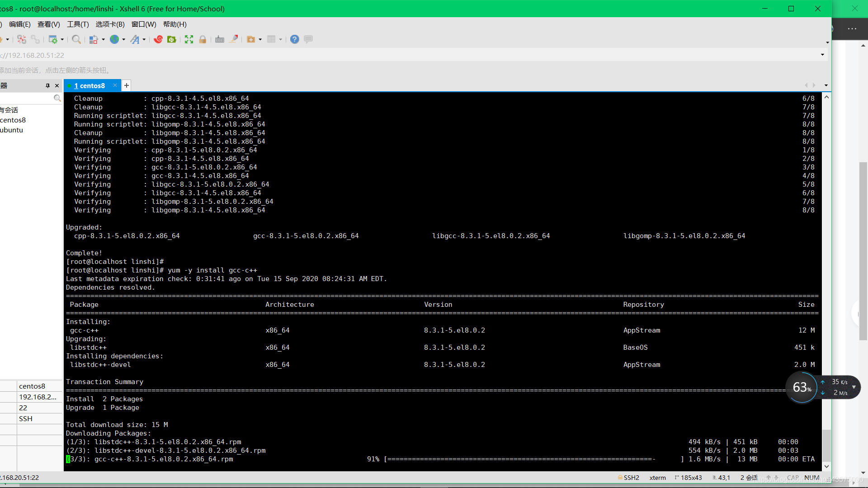The width and height of the screenshot is (868, 488).
Task: Click the NUM indicator in status bar
Action: point(811,478)
